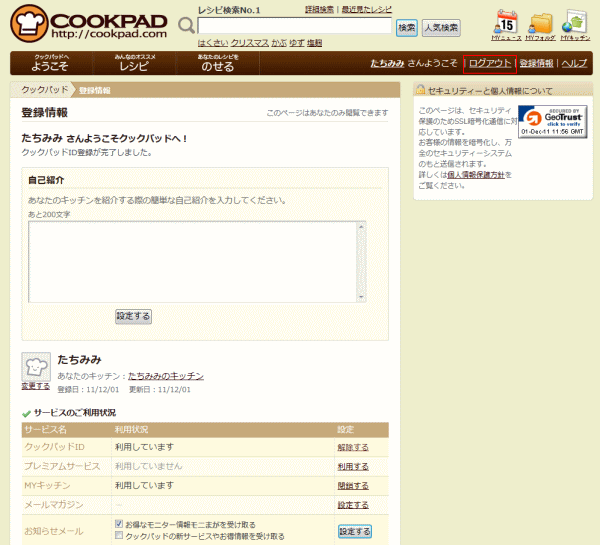Click inside the 自己紹介 text area
Viewport: 600px width, 545px height.
[197, 260]
